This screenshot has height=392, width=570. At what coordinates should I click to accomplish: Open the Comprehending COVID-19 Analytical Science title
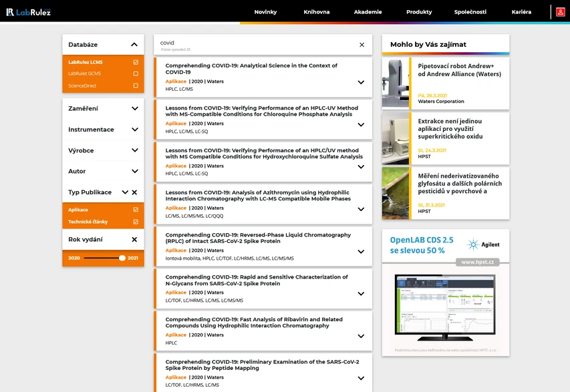251,69
